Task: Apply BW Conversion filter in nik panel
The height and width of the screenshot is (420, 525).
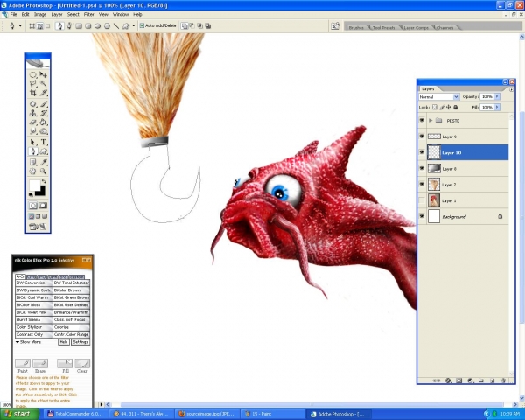Action: tap(34, 283)
